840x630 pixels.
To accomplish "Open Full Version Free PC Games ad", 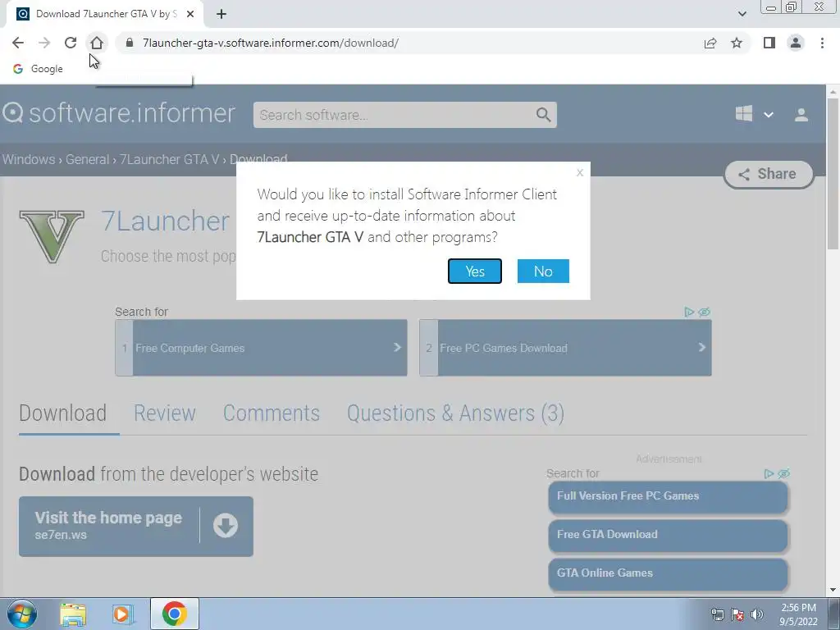I will [x=668, y=496].
